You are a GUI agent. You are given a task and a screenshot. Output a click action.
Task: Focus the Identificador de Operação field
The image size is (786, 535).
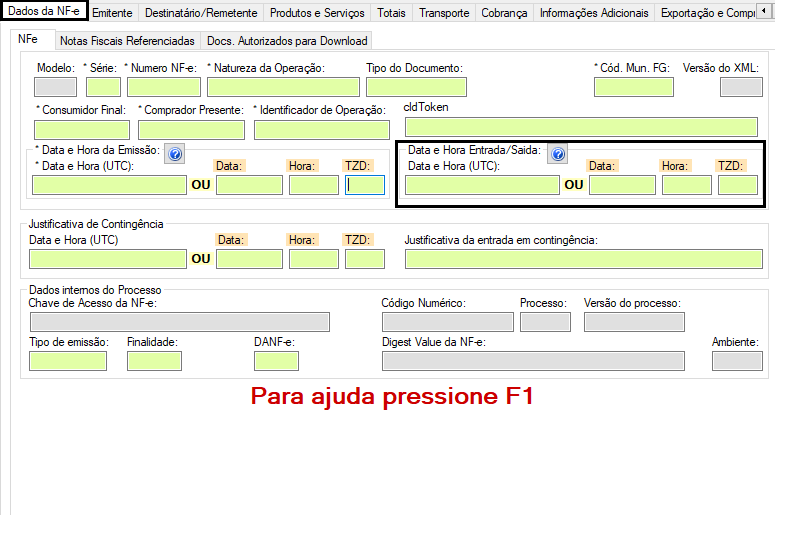click(x=322, y=130)
